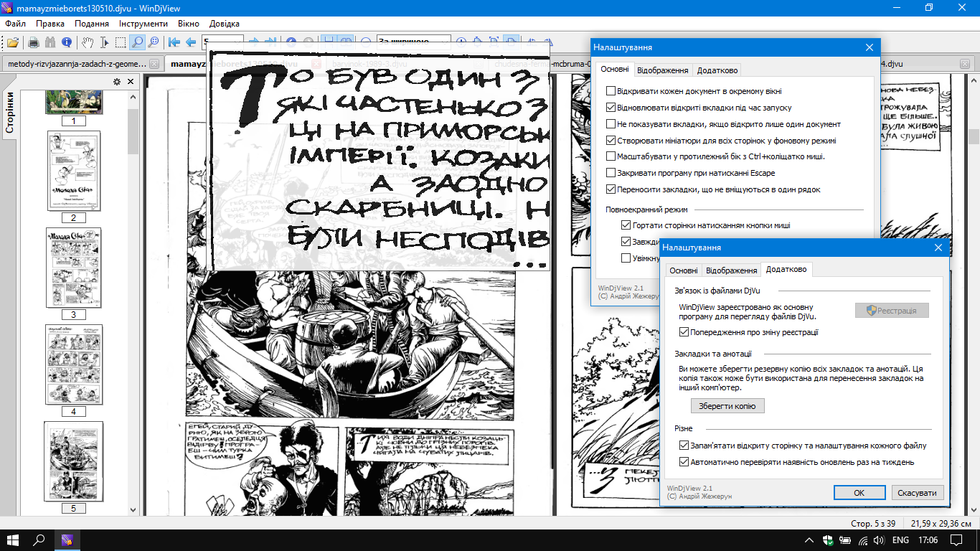The width and height of the screenshot is (980, 551).
Task: Select the zoom rectangle tool
Action: [154, 42]
